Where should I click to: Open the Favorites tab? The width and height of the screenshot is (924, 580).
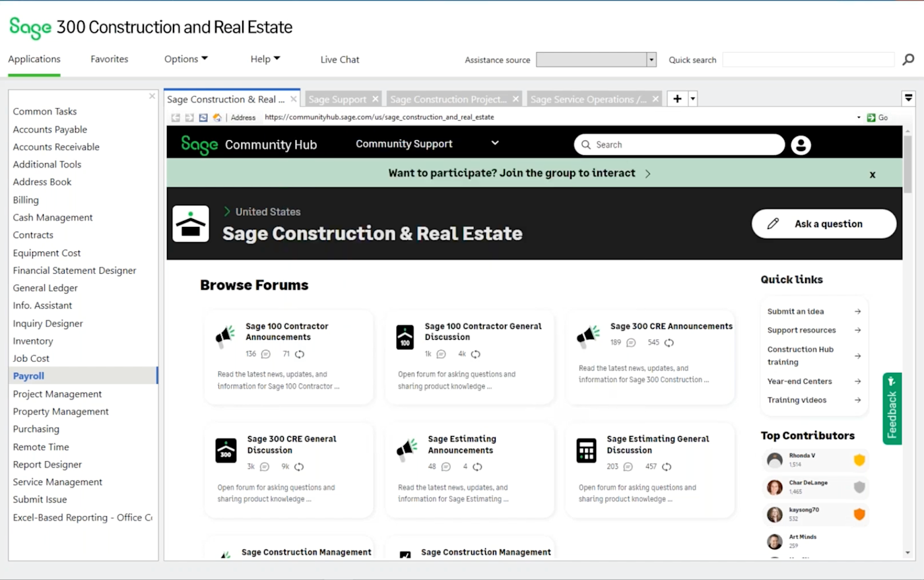coord(110,59)
